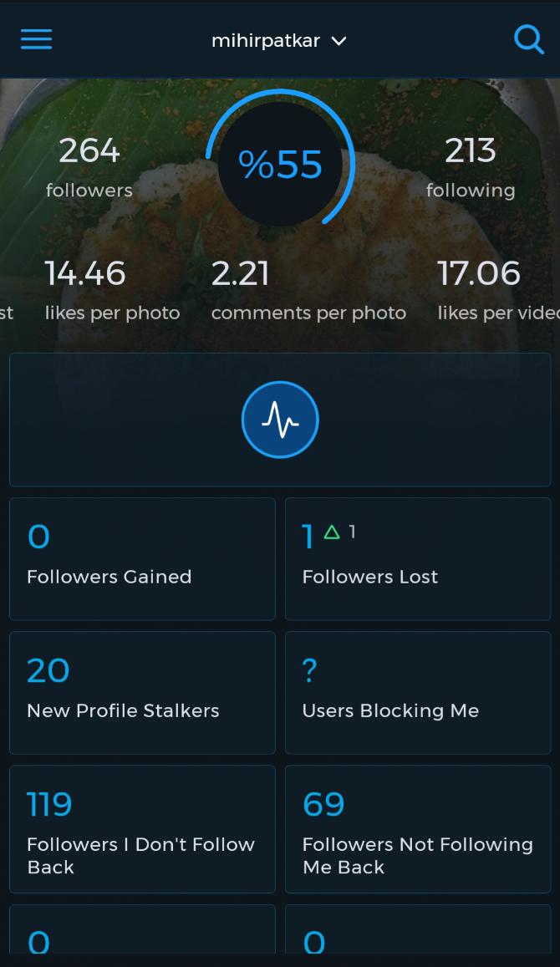Viewport: 560px width, 967px height.
Task: Tap the pulse activity icon button
Action: pyautogui.click(x=280, y=419)
